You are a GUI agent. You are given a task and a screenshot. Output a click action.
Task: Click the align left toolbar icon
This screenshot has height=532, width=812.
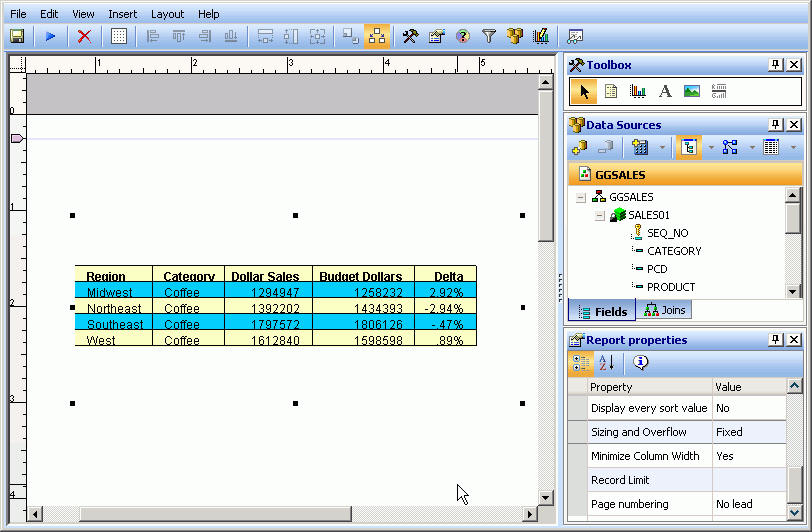pyautogui.click(x=153, y=36)
